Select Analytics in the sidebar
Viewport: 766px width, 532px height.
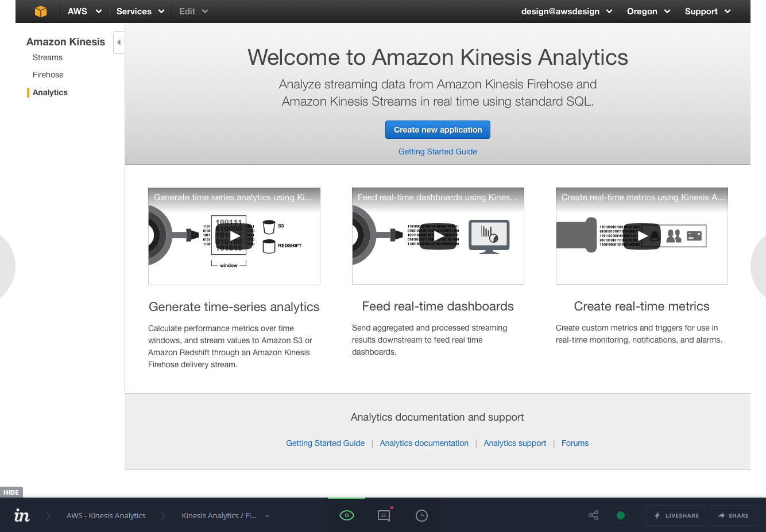(x=50, y=92)
